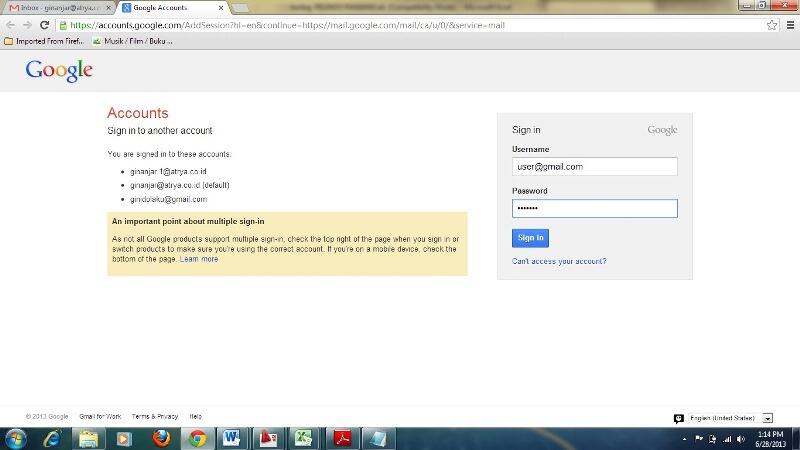Open a new tab
The height and width of the screenshot is (450, 800).
pyautogui.click(x=240, y=8)
